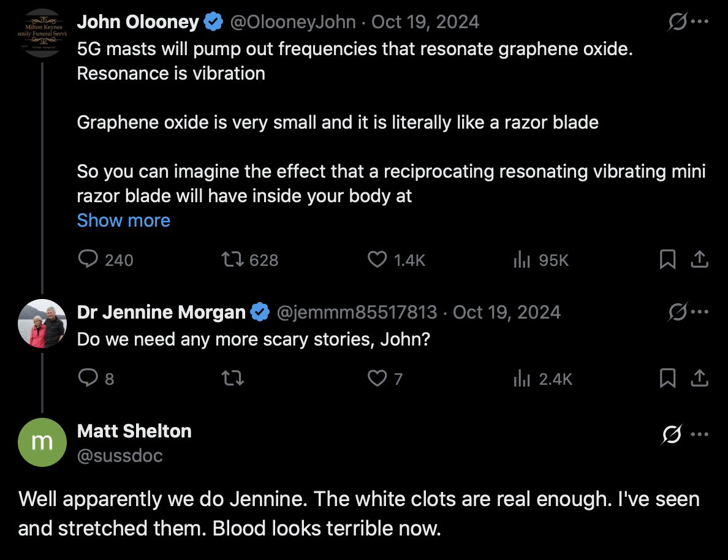
Task: Open Matt Shelton's profile name link
Action: 134,431
